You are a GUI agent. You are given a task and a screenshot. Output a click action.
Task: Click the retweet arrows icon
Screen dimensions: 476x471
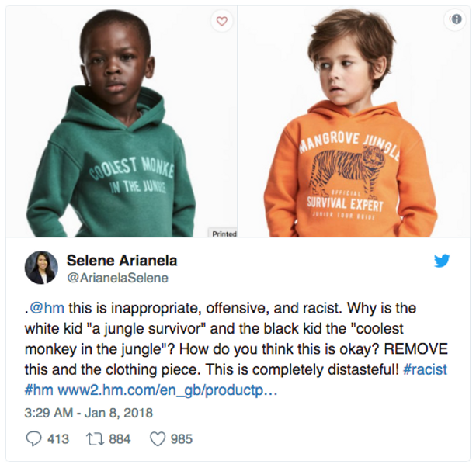point(96,439)
